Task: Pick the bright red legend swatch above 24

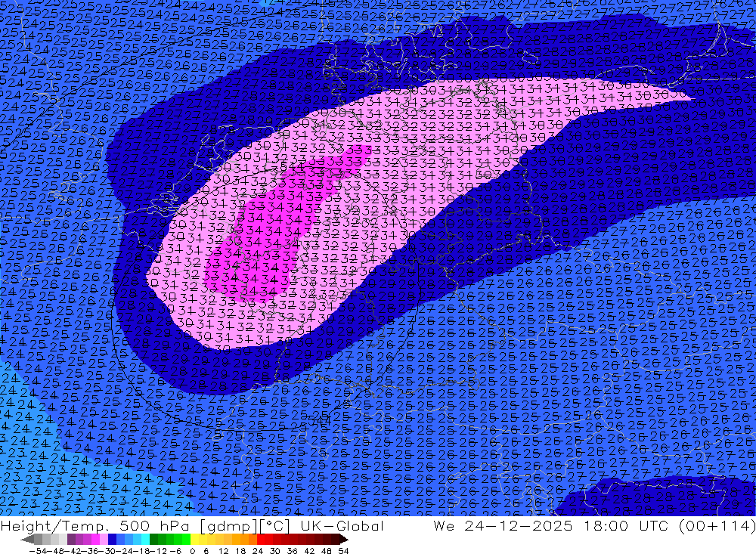Action: coord(261,540)
